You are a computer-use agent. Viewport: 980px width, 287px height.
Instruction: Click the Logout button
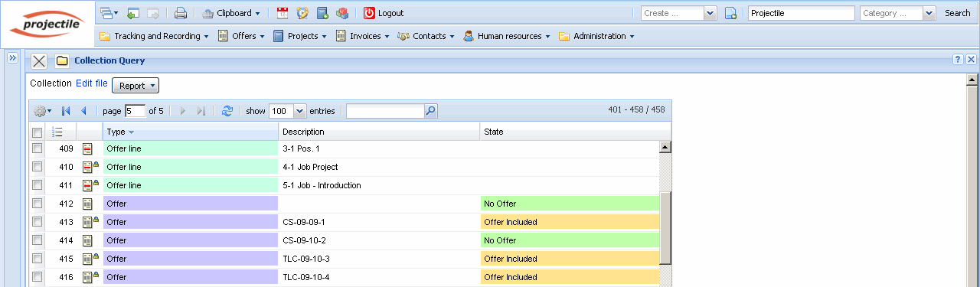pyautogui.click(x=384, y=13)
